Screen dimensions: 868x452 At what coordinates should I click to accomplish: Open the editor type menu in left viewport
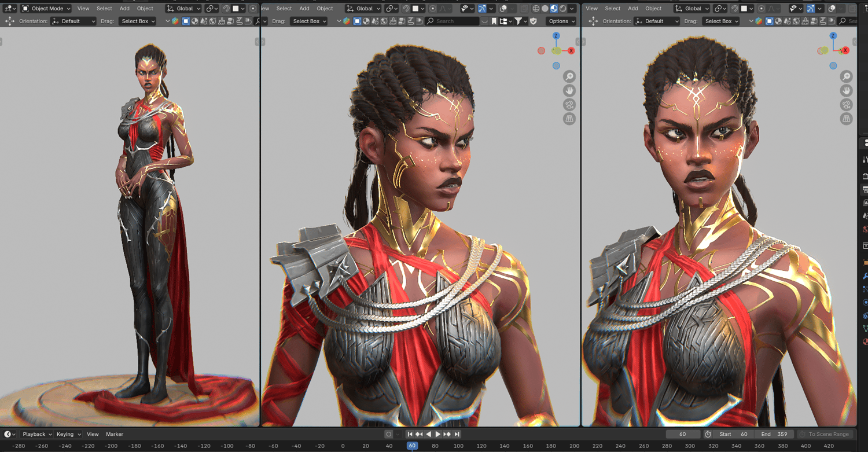[x=10, y=9]
